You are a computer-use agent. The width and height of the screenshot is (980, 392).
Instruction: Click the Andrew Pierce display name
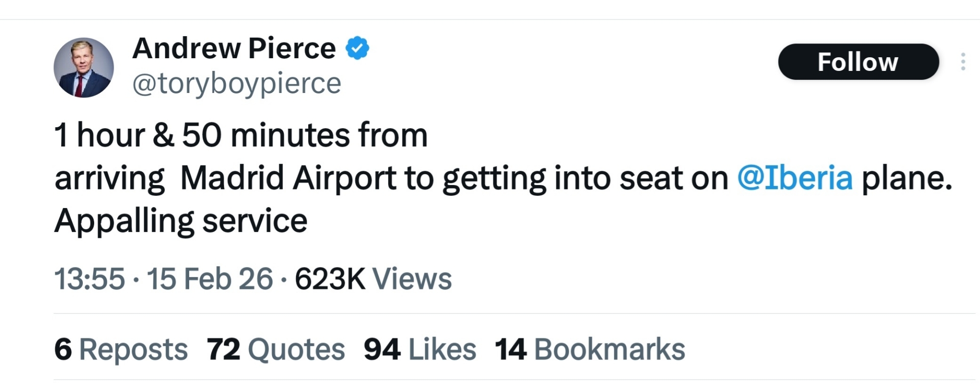234,48
